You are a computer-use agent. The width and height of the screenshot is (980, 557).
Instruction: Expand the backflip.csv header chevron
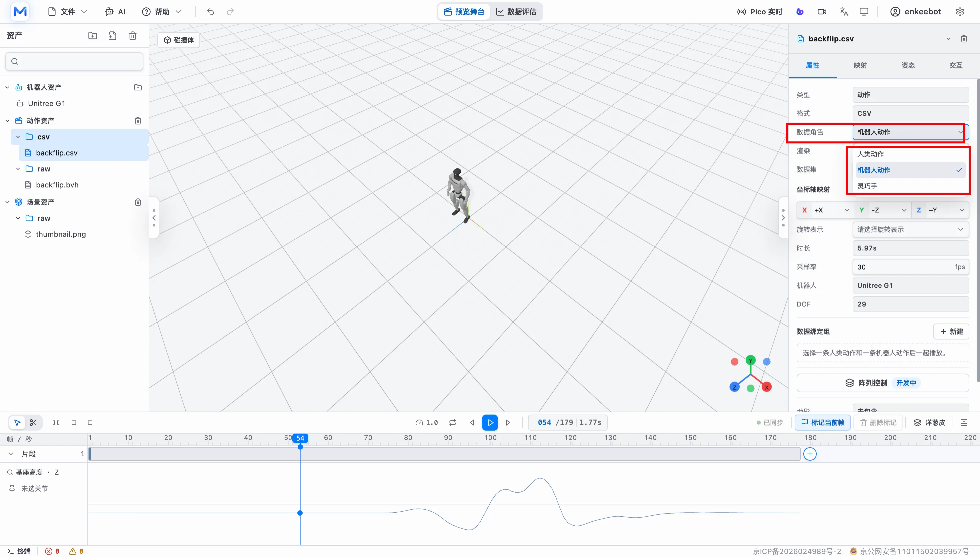pos(948,39)
